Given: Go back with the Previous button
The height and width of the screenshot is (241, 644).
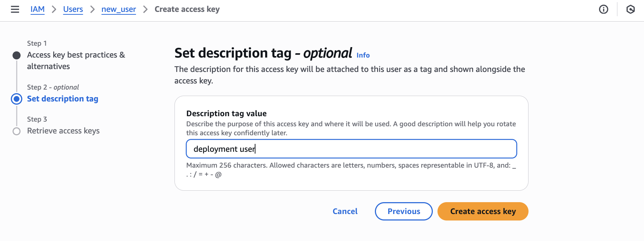Looking at the screenshot, I should (x=404, y=212).
